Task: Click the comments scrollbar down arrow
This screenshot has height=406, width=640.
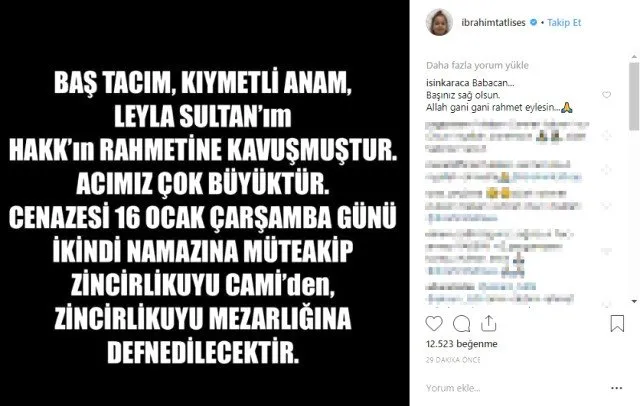Action: click(634, 301)
